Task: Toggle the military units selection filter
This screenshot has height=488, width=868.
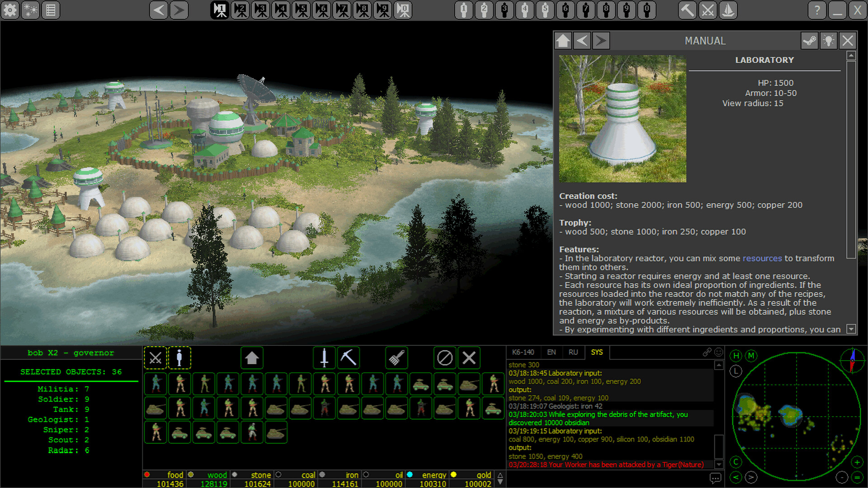Action: pyautogui.click(x=156, y=357)
